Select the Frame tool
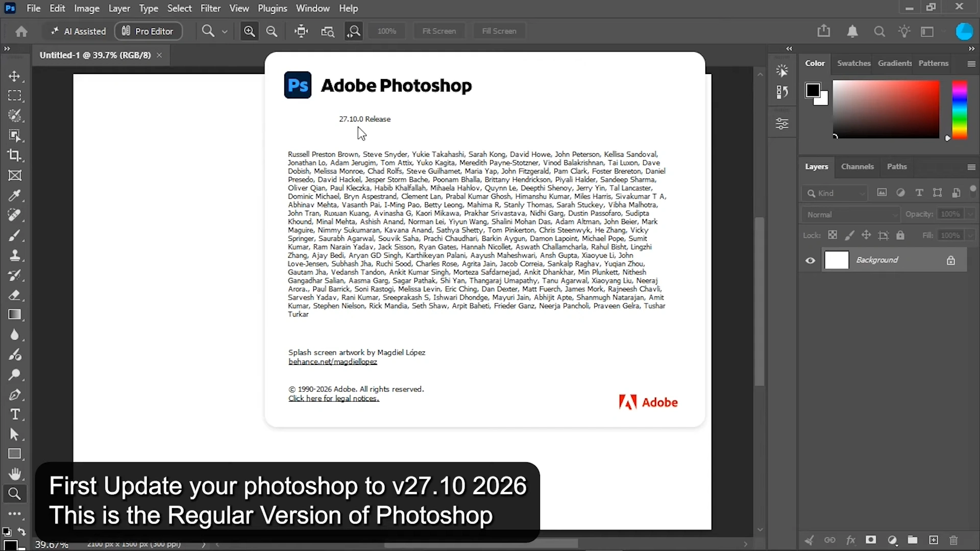980x551 pixels. (14, 176)
